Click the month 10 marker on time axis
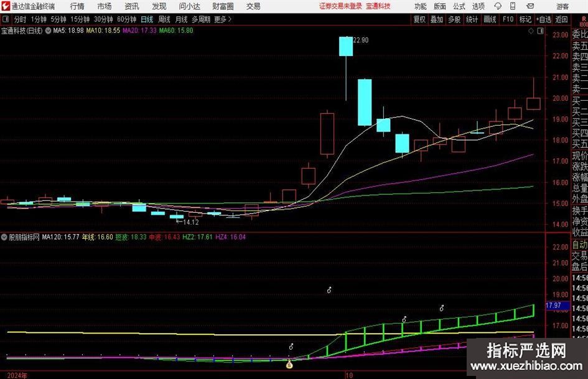 [349, 375]
